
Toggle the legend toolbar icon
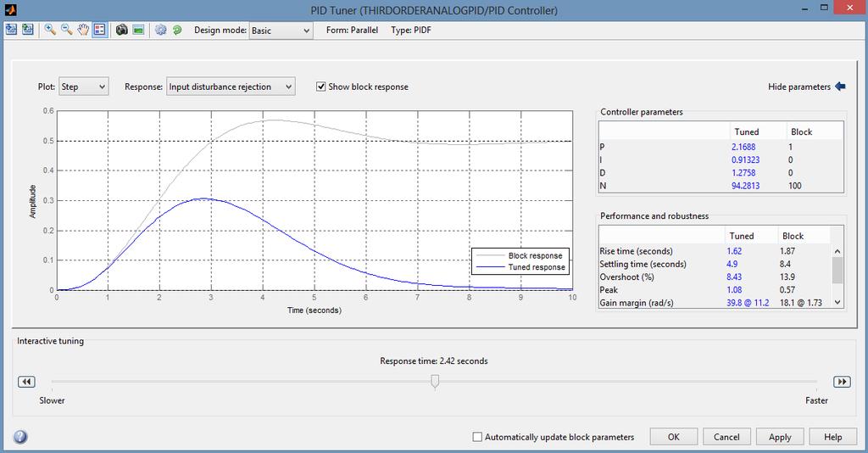[x=100, y=30]
